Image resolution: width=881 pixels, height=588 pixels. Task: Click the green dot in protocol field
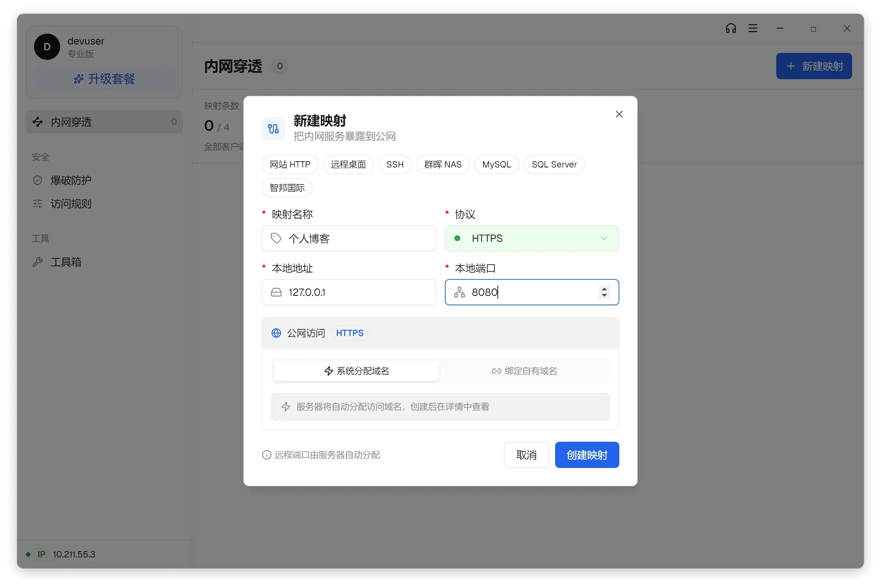(x=457, y=238)
